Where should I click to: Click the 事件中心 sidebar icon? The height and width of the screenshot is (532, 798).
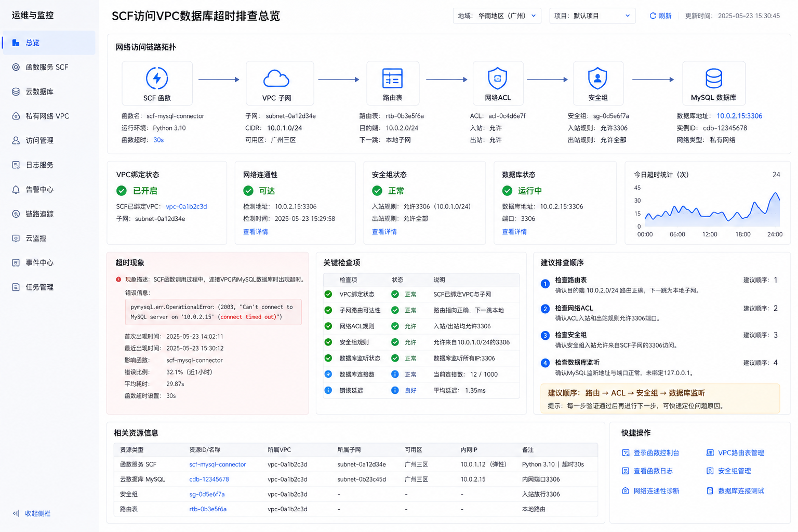coord(16,262)
